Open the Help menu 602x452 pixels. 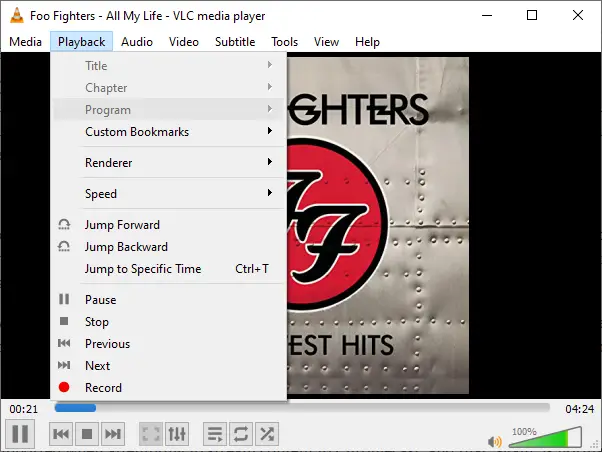click(x=367, y=41)
